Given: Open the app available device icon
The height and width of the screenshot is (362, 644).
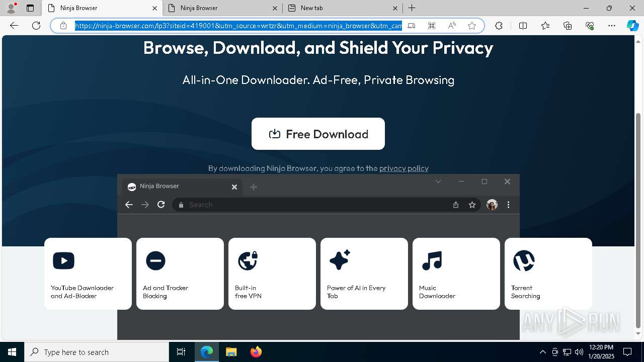Looking at the screenshot, I should (x=412, y=26).
